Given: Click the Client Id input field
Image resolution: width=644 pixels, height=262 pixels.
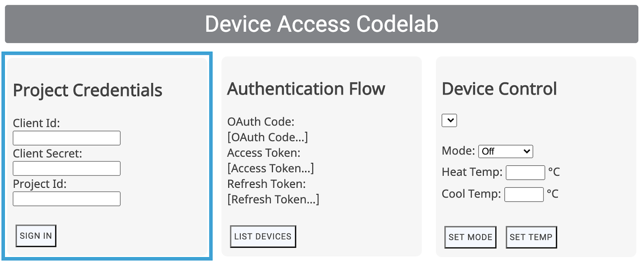Looking at the screenshot, I should click(66, 138).
